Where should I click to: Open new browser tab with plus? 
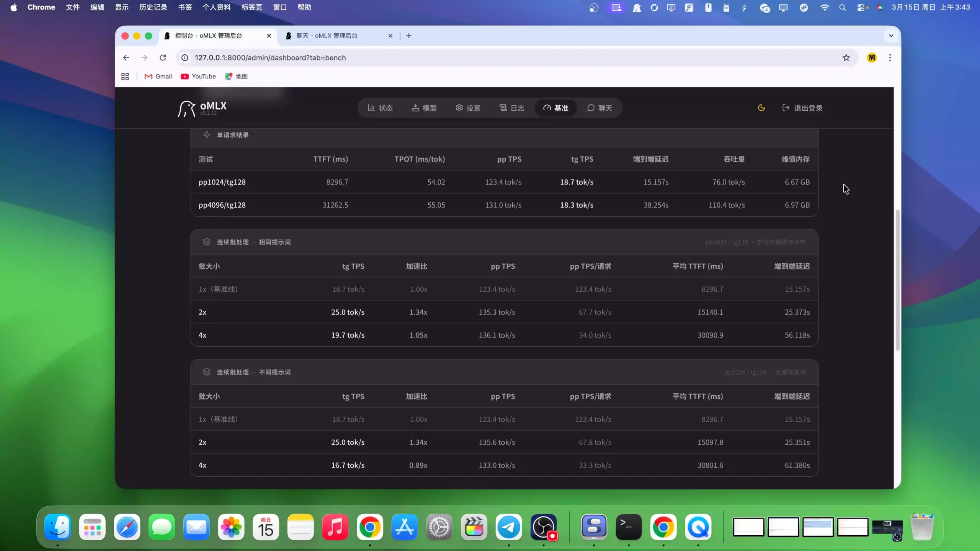(409, 36)
